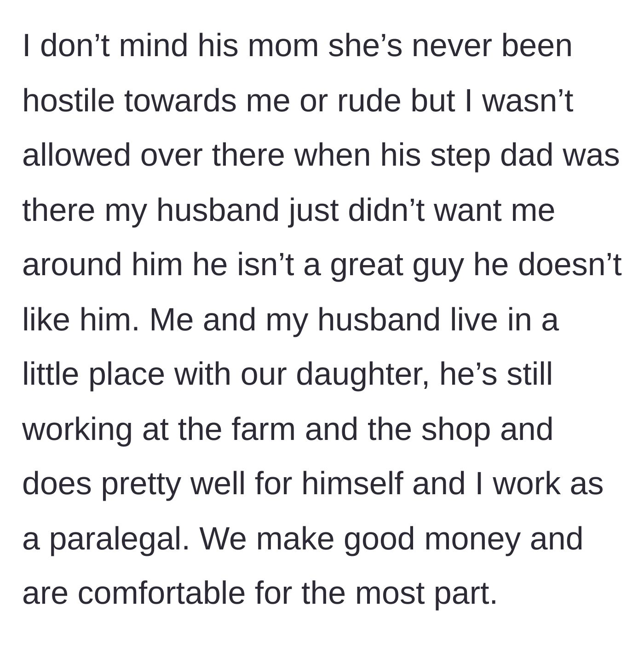Click the word "little" at line start
This screenshot has width=644, height=647.
pos(51,374)
